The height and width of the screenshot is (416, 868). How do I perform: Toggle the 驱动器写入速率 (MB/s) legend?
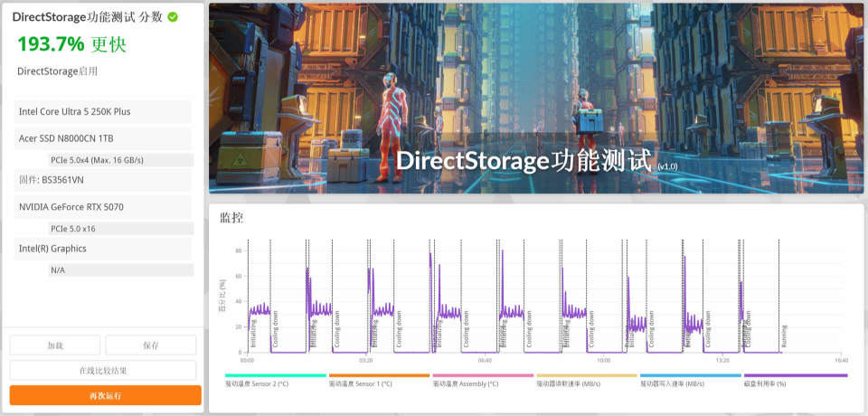[x=690, y=380]
